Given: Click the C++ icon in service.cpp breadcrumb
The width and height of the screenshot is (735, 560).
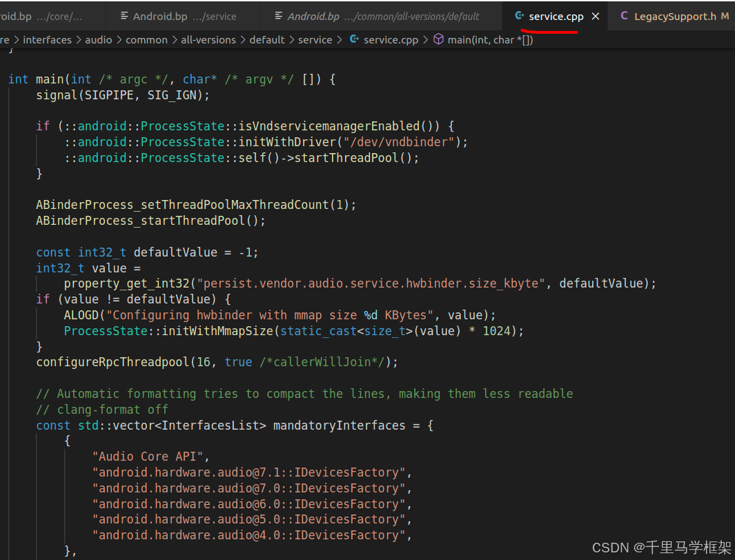Looking at the screenshot, I should [x=354, y=39].
